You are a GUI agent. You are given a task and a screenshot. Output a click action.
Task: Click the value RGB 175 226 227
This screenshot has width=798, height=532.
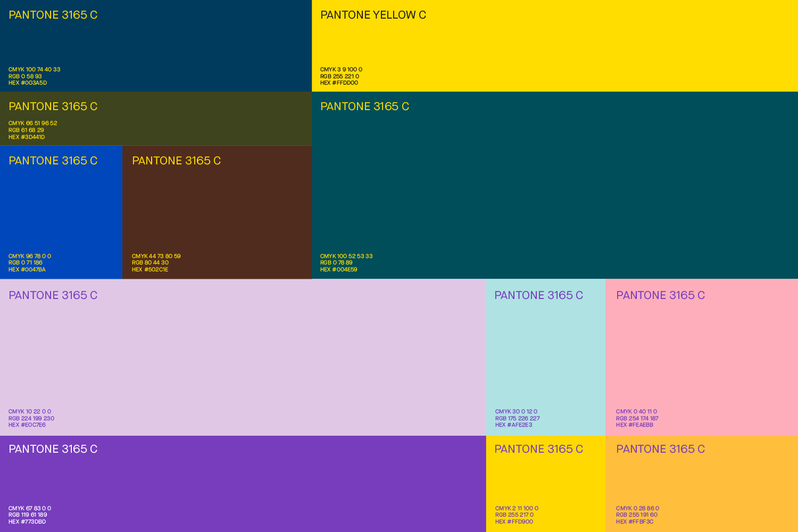click(518, 419)
